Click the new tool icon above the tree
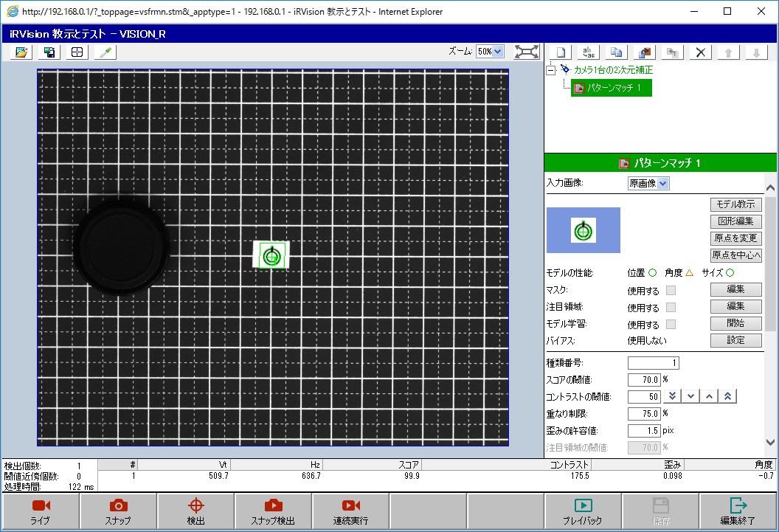This screenshot has width=779, height=532. point(561,52)
